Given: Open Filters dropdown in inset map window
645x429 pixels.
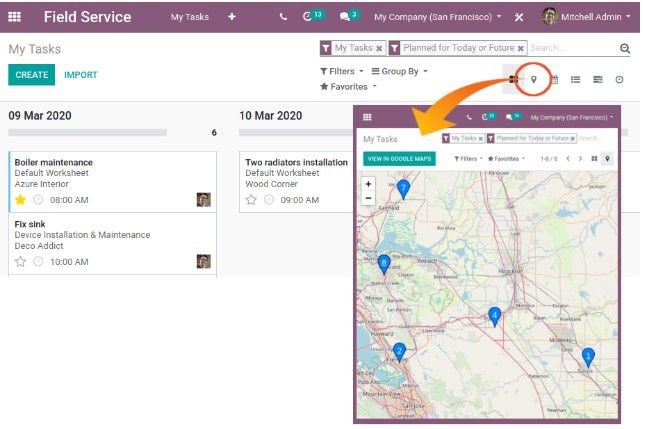Looking at the screenshot, I should (468, 159).
